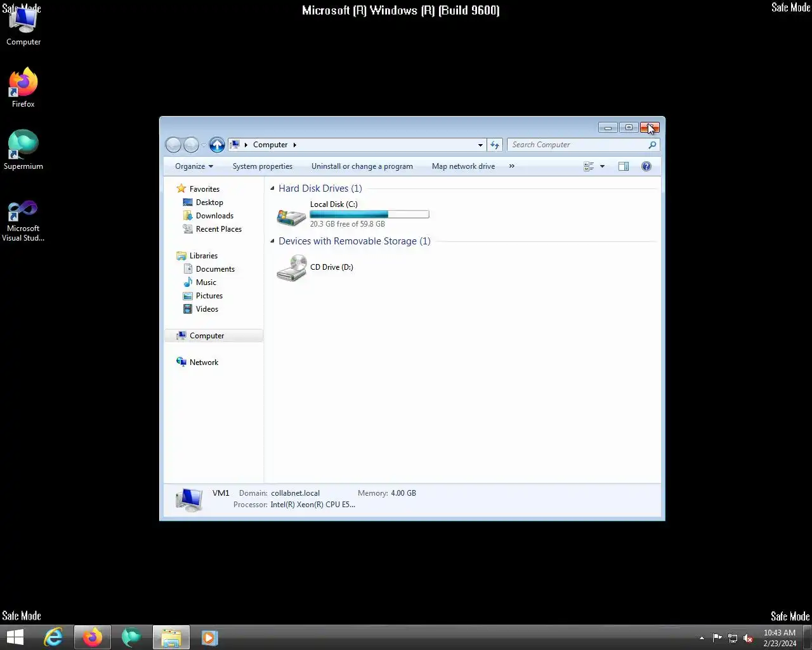The image size is (812, 650).
Task: Click the collabnet.local domain value
Action: 295,493
